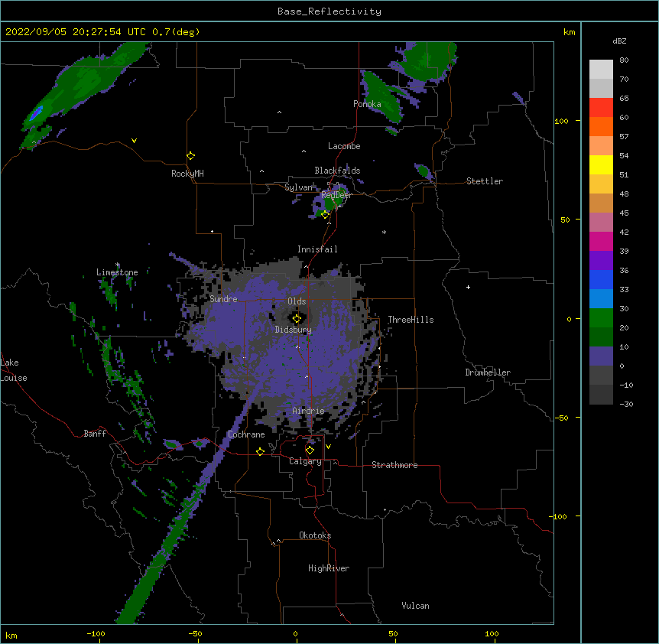This screenshot has height=644, width=659.
Task: Click the Olds town label
Action: tap(297, 301)
